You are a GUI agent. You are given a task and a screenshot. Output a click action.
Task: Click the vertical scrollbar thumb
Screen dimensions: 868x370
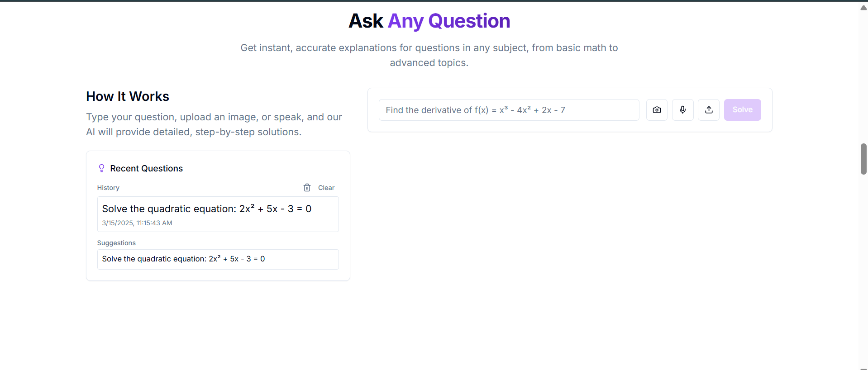coord(863,159)
